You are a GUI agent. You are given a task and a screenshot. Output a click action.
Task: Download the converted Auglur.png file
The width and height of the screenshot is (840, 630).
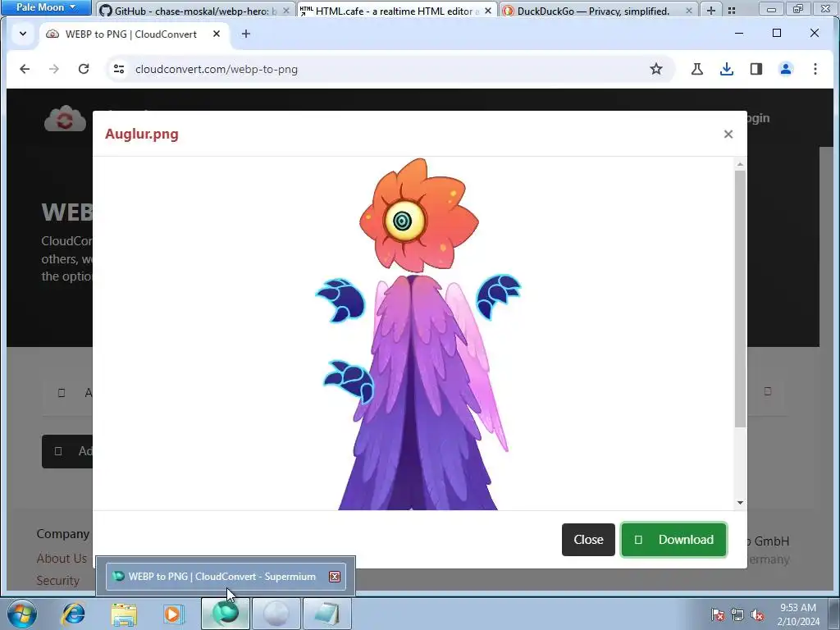[674, 540]
